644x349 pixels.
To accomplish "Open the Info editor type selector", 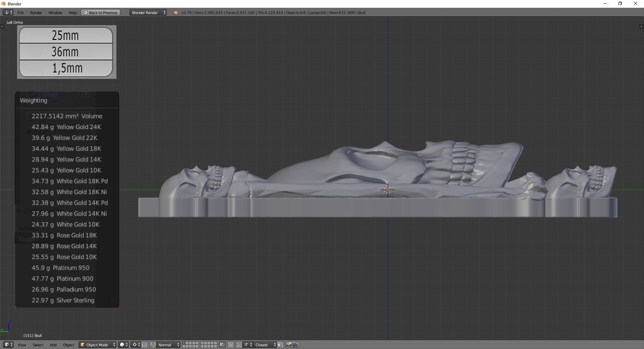I will click(8, 12).
